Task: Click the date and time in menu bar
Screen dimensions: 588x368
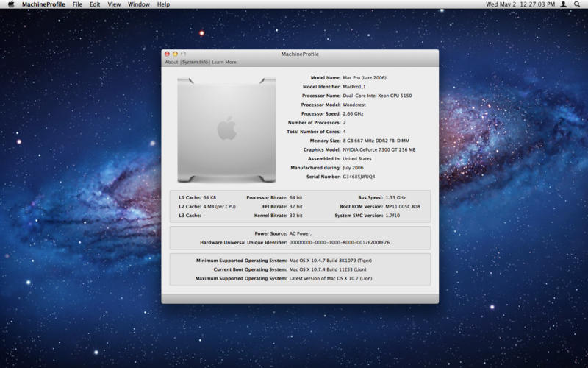Action: [520, 4]
